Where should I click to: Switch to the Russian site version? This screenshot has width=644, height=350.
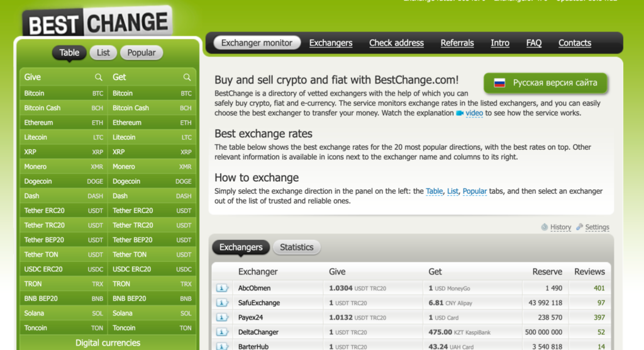click(545, 83)
